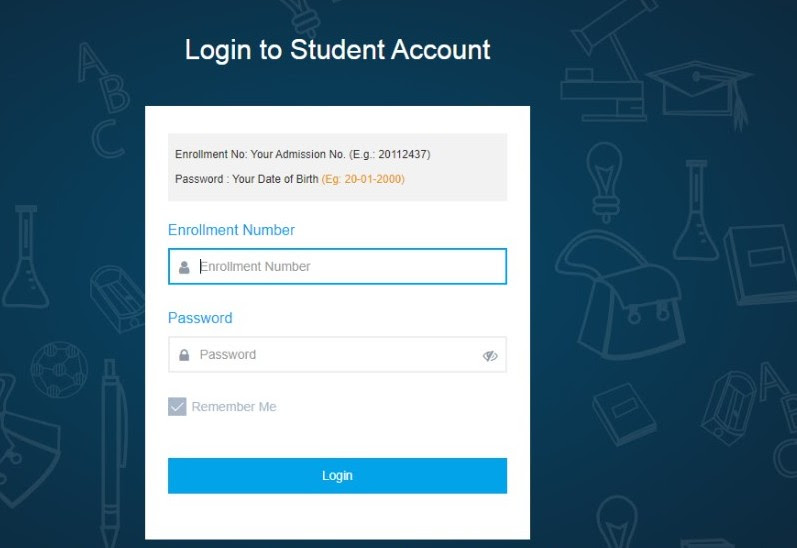Click the backpack background illustration
797x548 pixels.
[620, 295]
